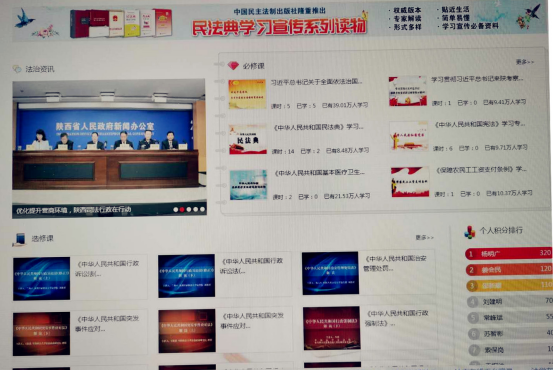Click the 法治资讯 section icon

17,69
